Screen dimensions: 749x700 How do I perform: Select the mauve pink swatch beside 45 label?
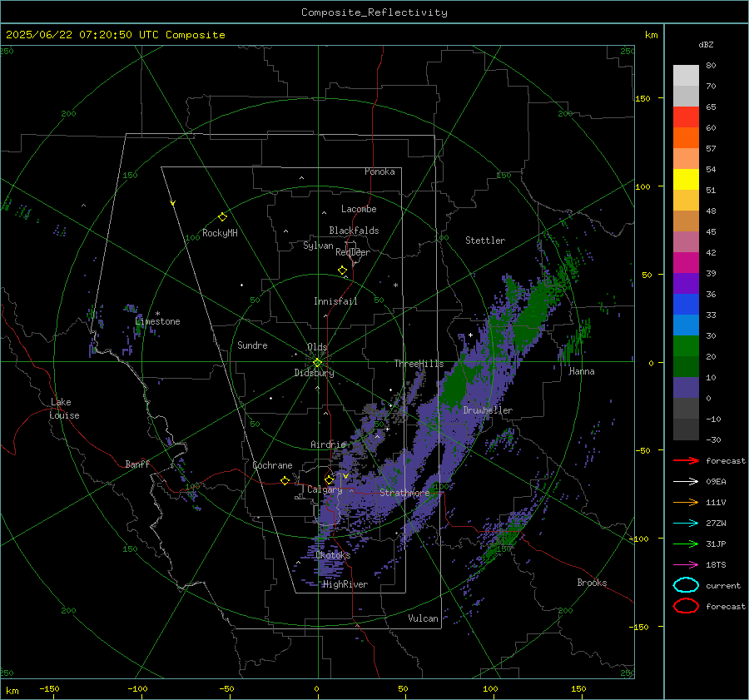(686, 241)
